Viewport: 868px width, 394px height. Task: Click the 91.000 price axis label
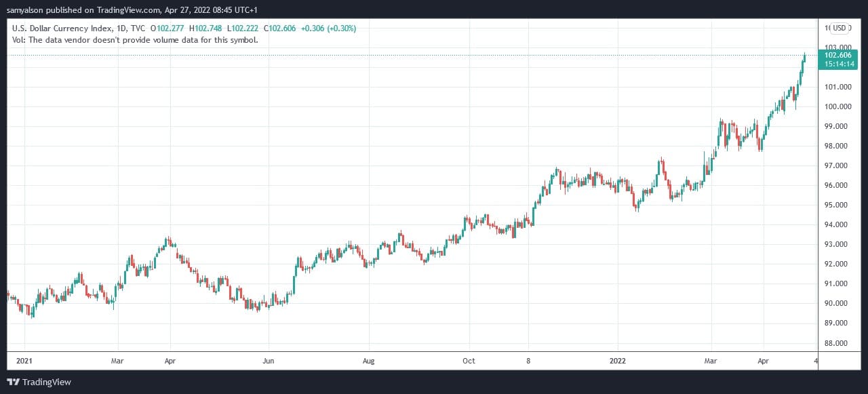tap(837, 283)
